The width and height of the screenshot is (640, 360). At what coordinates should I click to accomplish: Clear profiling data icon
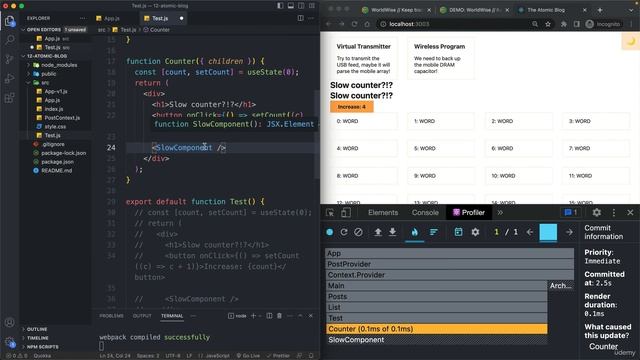point(358,232)
